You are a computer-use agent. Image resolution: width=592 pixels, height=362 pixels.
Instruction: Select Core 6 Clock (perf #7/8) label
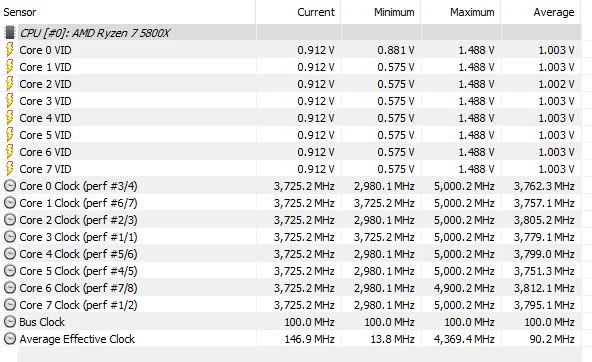78,288
